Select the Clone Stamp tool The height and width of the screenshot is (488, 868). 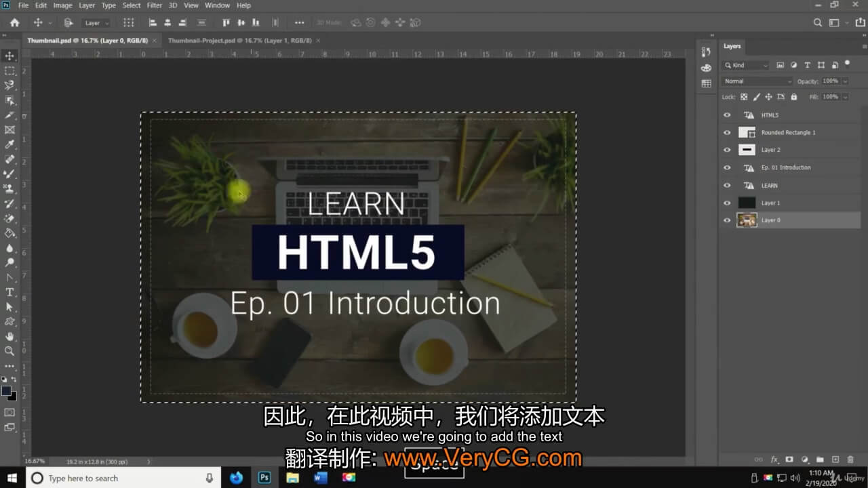pyautogui.click(x=9, y=188)
